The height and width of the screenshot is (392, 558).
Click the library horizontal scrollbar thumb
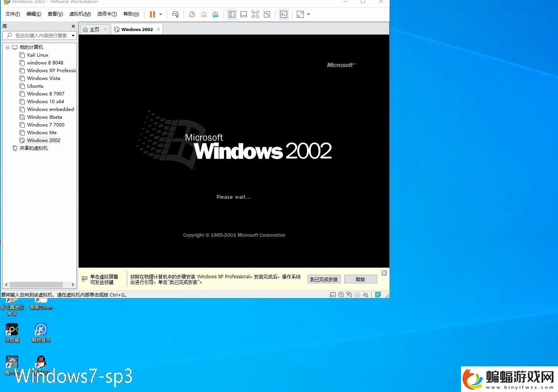pyautogui.click(x=36, y=284)
